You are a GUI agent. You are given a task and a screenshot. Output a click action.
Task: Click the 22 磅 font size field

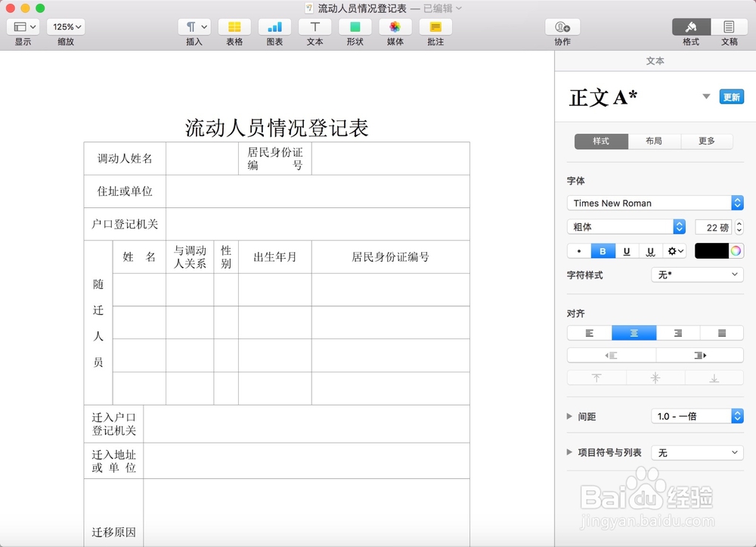coord(714,227)
